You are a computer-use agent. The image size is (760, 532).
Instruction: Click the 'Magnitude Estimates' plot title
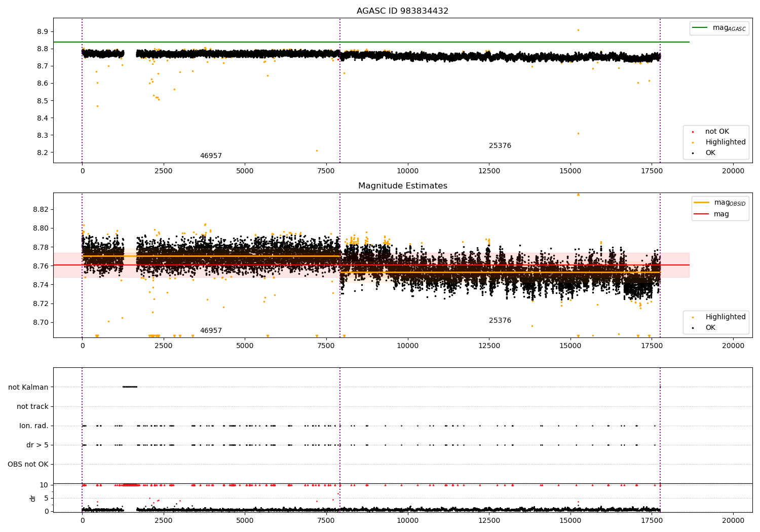(402, 185)
